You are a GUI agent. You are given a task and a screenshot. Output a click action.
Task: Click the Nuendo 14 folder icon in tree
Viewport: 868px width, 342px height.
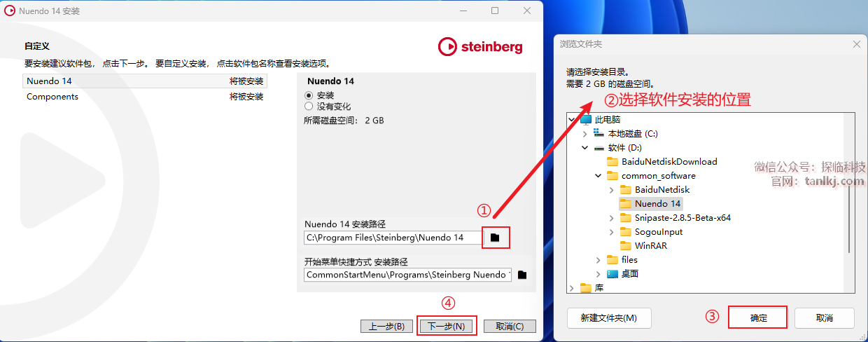(626, 204)
